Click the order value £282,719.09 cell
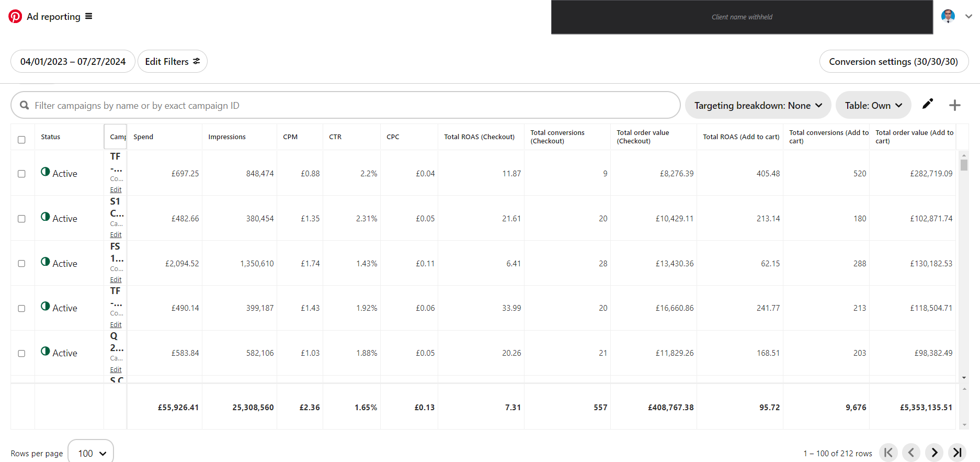The width and height of the screenshot is (980, 462). coord(931,173)
